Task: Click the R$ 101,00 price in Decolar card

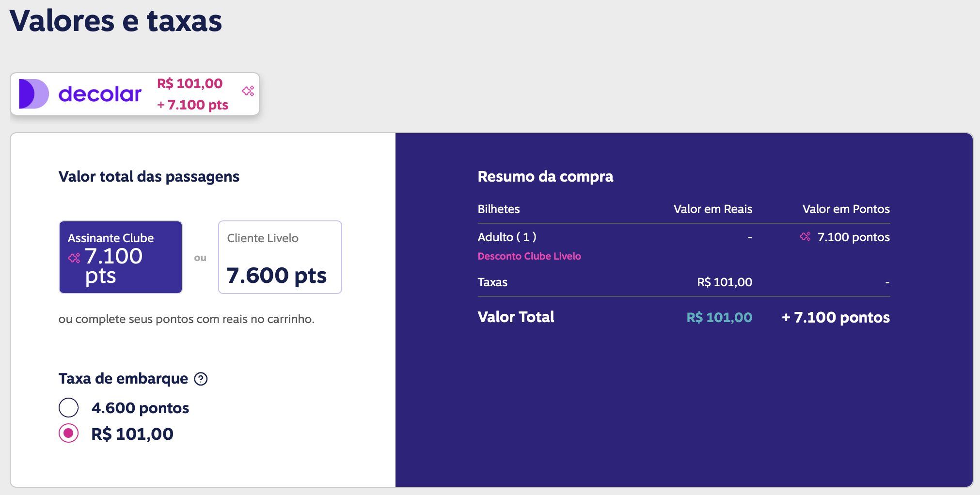Action: 190,83
